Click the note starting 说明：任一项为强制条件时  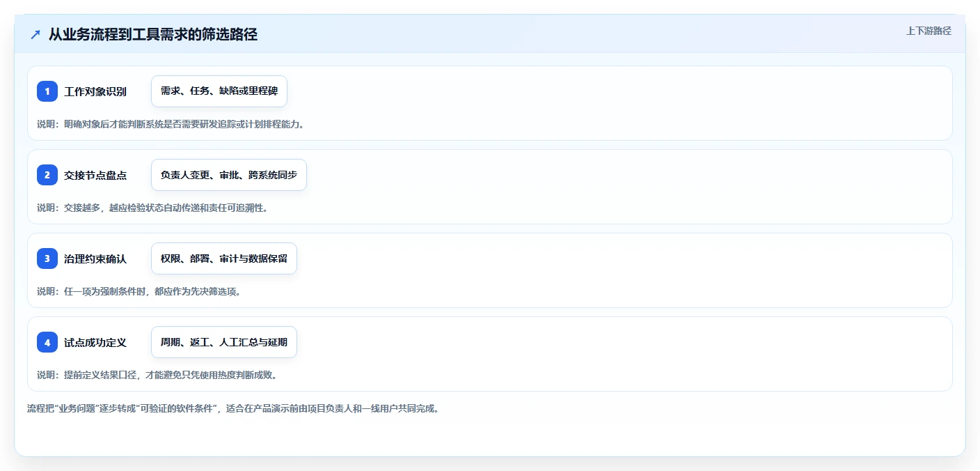pos(139,291)
